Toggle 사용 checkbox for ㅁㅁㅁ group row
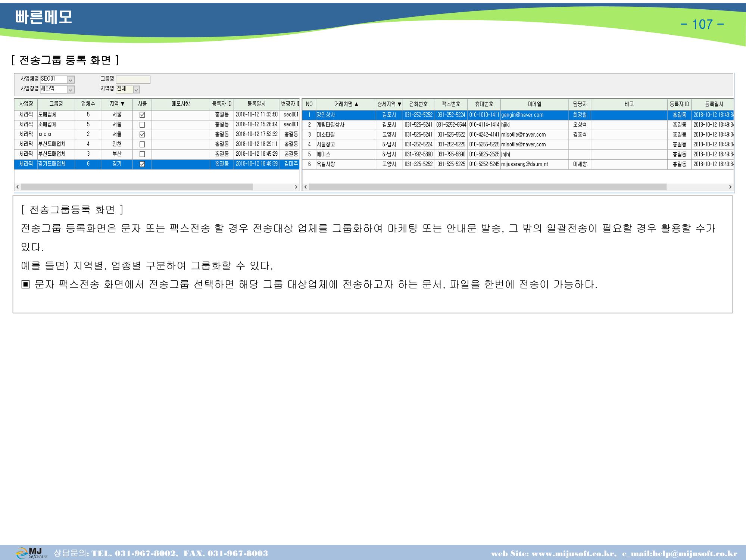The image size is (746, 560). tap(142, 134)
